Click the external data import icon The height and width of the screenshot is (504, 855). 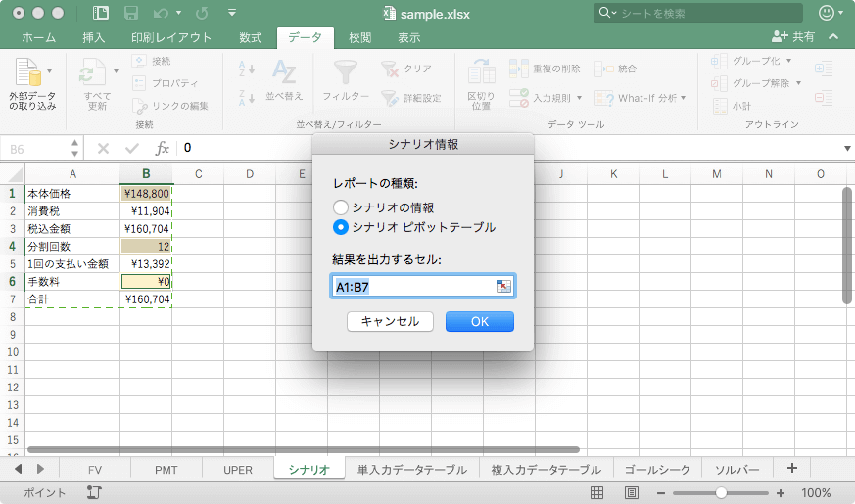(x=27, y=72)
